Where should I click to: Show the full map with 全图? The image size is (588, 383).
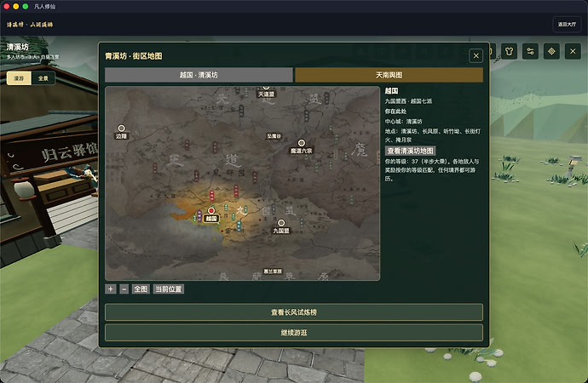[141, 289]
